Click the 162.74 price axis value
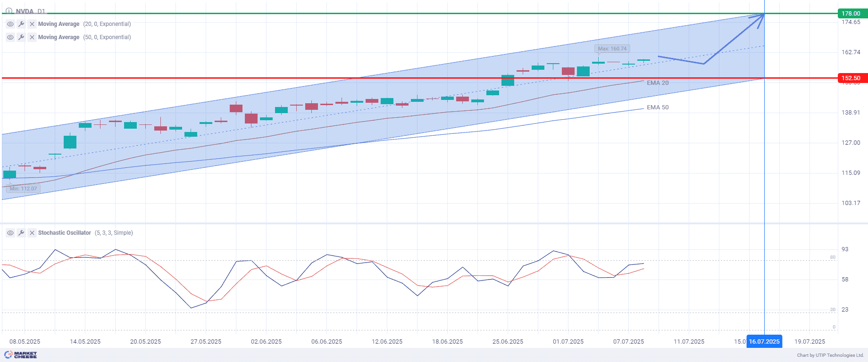This screenshot has width=868, height=362. coord(851,52)
